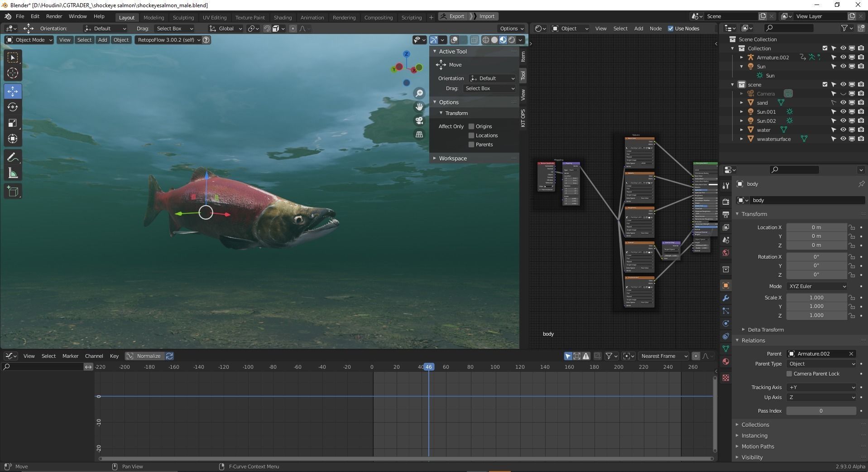Viewport: 868px width, 472px height.
Task: Click the Normalize button in graph editor
Action: 144,356
